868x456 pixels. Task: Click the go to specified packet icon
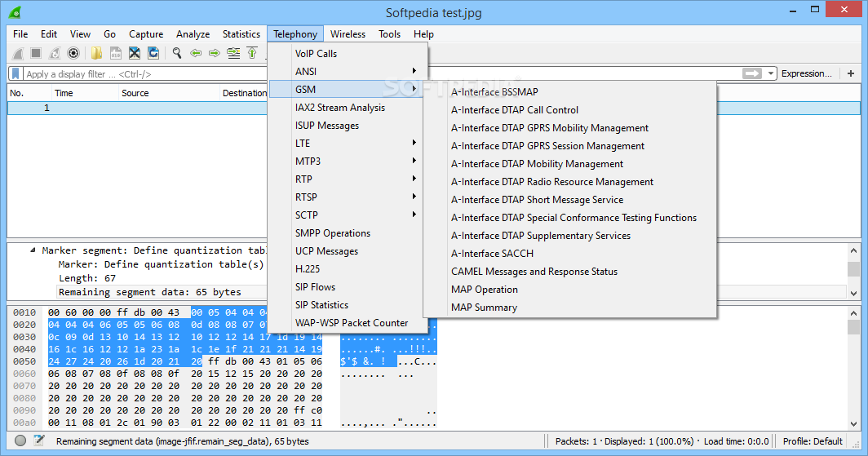click(x=233, y=53)
